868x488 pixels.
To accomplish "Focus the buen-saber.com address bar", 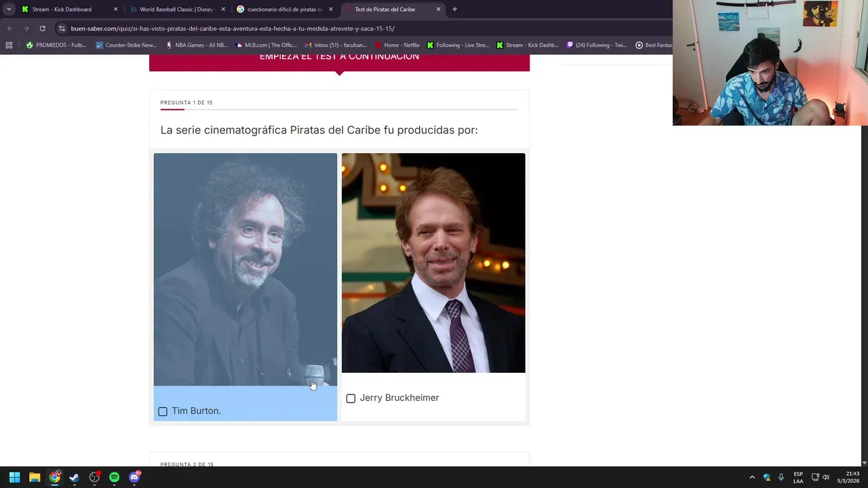I will tap(233, 28).
